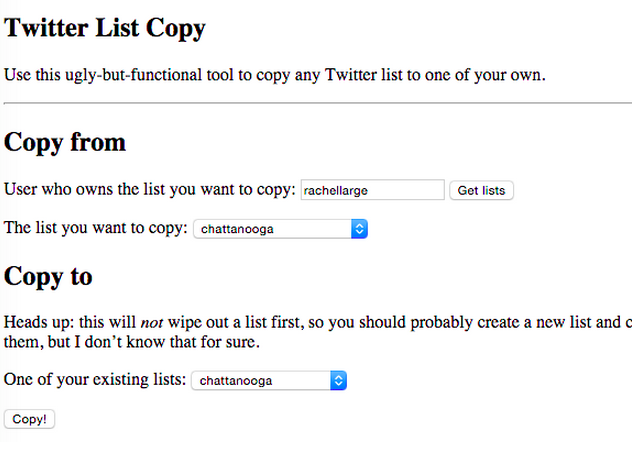Click the words 'create a new list' in the warning
The width and height of the screenshot is (639, 453).
545,322
